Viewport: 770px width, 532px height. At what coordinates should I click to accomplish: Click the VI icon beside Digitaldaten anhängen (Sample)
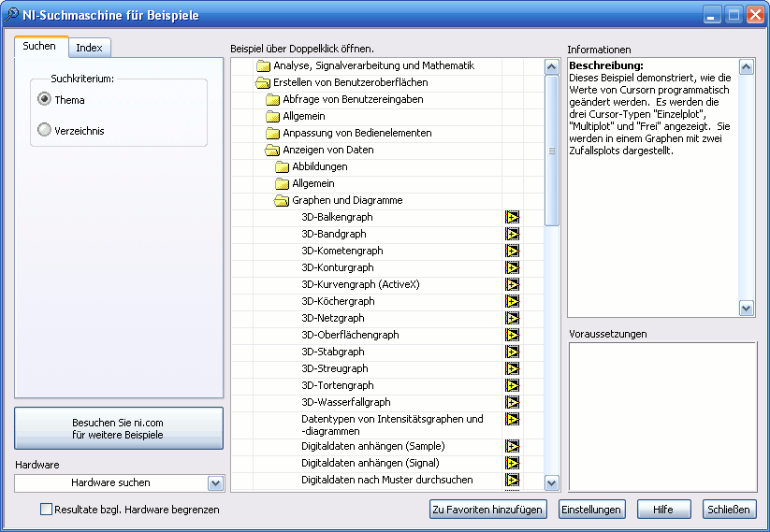point(512,446)
